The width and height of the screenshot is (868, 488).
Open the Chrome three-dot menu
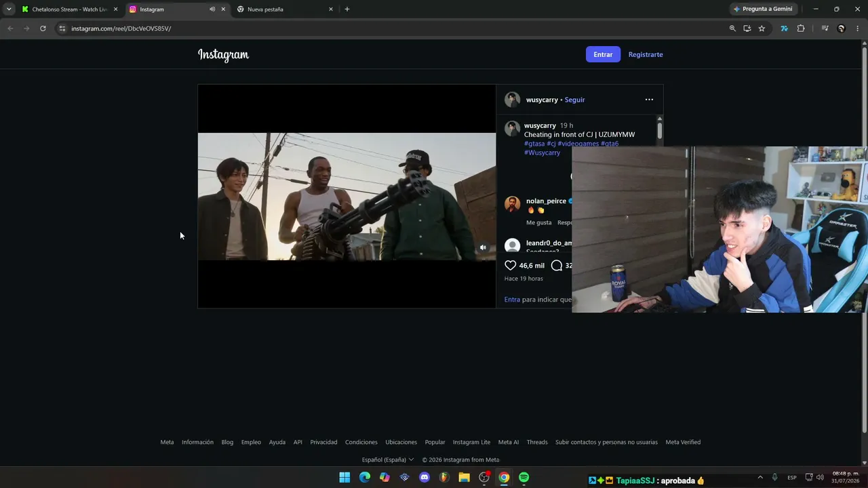[858, 28]
